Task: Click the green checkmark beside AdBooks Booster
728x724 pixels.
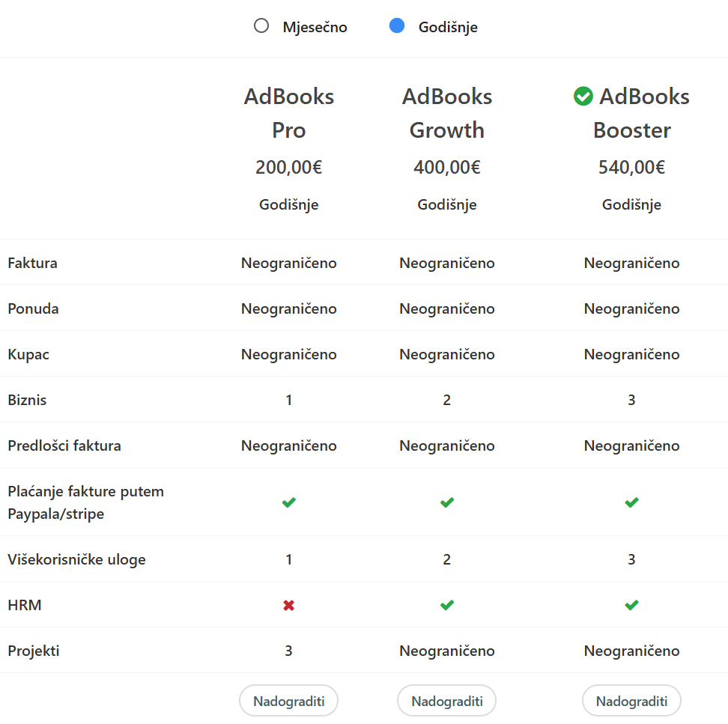Action: click(583, 97)
